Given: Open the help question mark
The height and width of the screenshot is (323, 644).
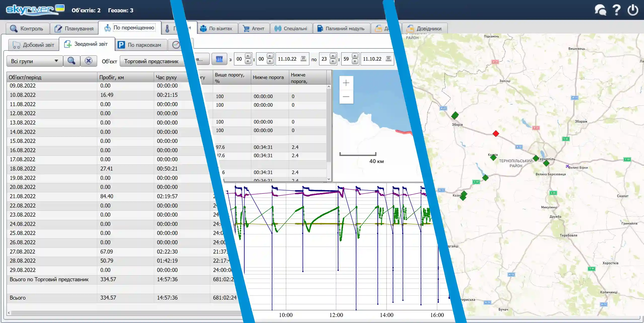Looking at the screenshot, I should [616, 10].
